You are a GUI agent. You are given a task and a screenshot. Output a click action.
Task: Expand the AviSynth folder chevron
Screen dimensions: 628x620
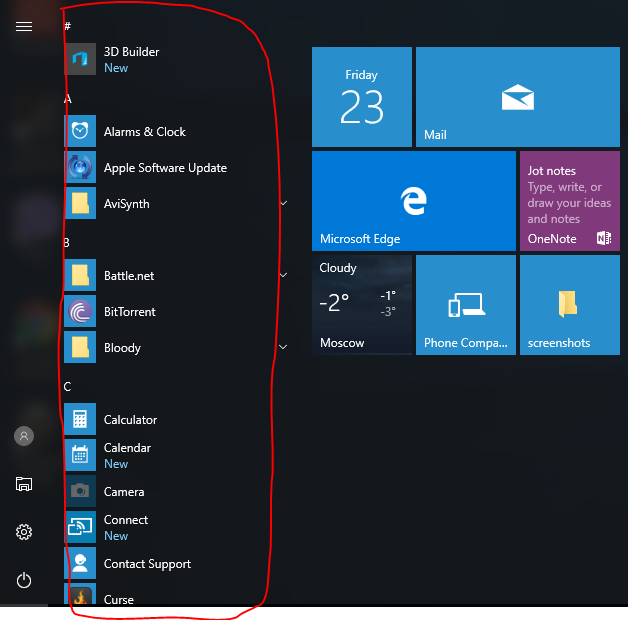(x=284, y=203)
